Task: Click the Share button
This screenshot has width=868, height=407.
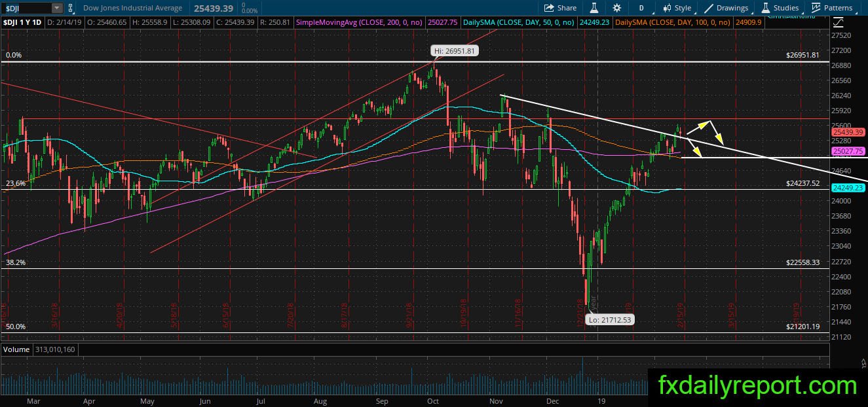Action: (x=561, y=8)
